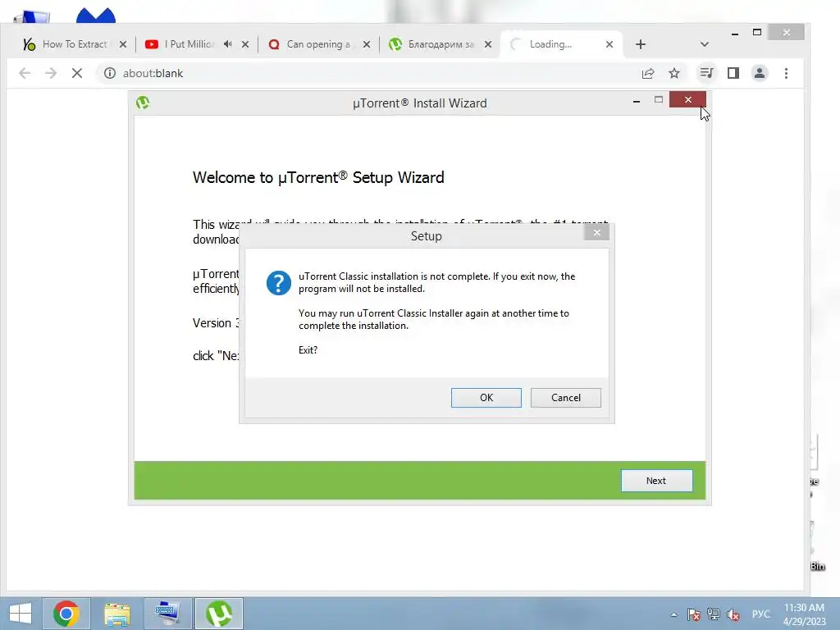This screenshot has width=840, height=630.
Task: Maximize the µTorrent Install Wizard window
Action: tap(659, 99)
